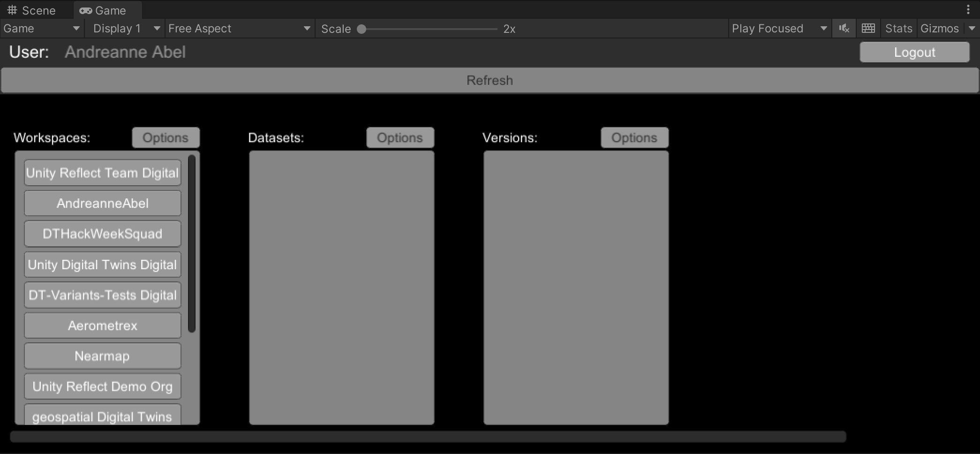The width and height of the screenshot is (980, 454).
Task: Toggle the mute audio icon
Action: pyautogui.click(x=844, y=28)
